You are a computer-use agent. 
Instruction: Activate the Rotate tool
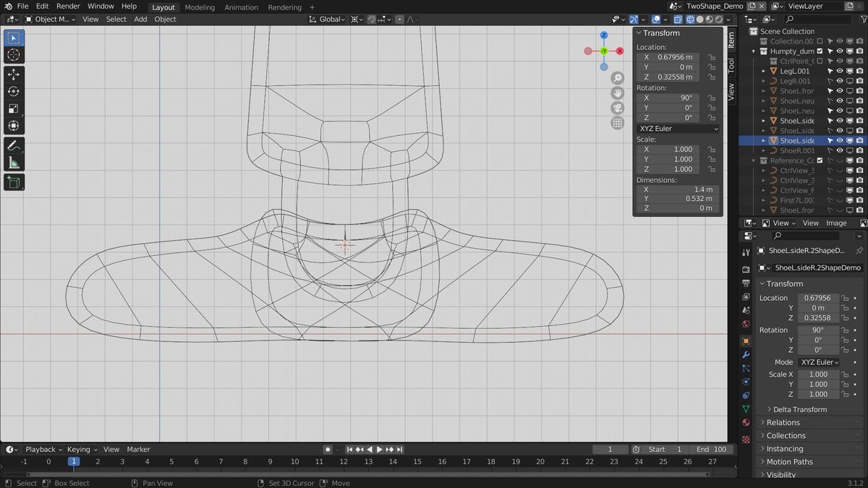[x=14, y=92]
